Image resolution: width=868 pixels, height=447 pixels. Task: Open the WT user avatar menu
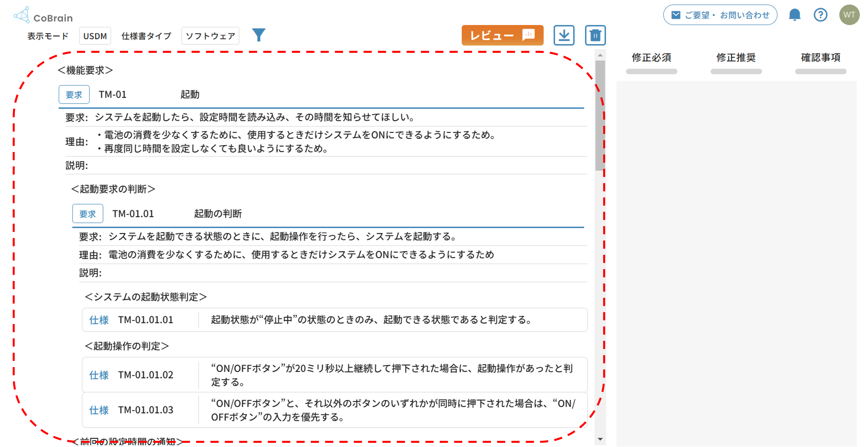tap(849, 15)
